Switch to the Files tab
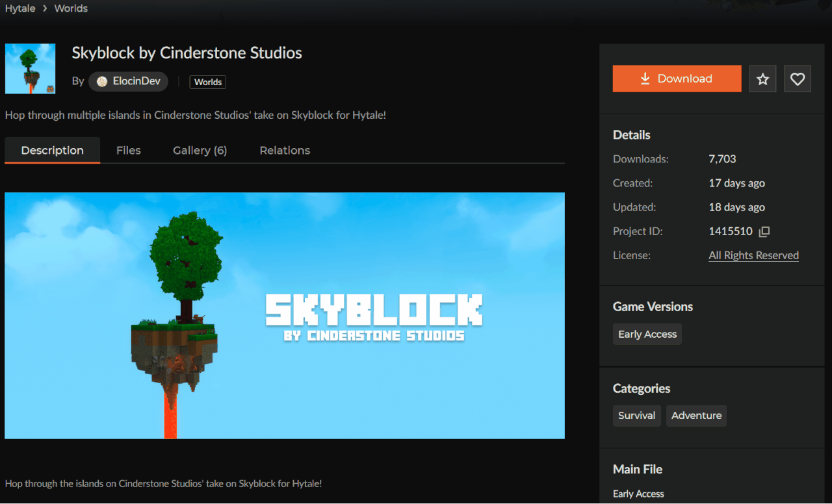Image resolution: width=832 pixels, height=504 pixels. click(x=128, y=150)
